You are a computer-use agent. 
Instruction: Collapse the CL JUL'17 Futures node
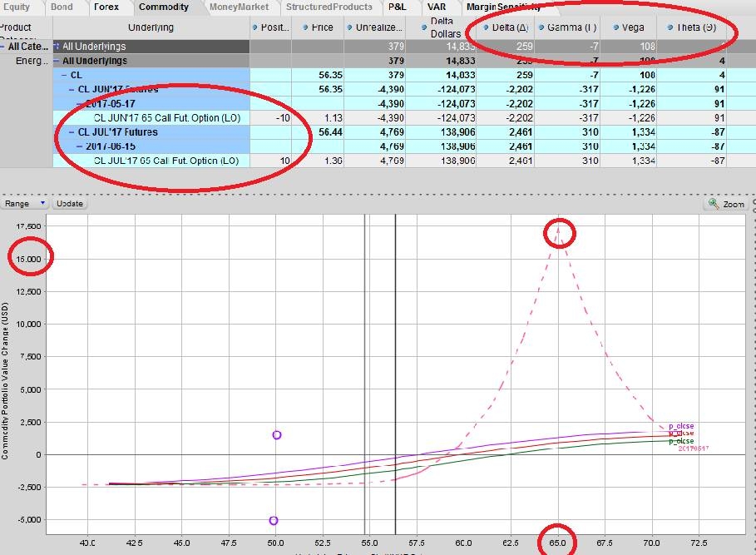[x=72, y=132]
